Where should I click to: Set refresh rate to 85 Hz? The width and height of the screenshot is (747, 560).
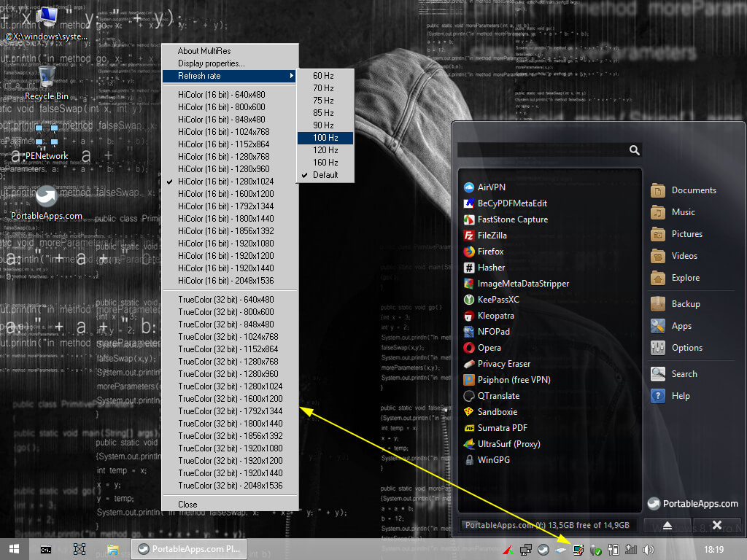point(325,113)
